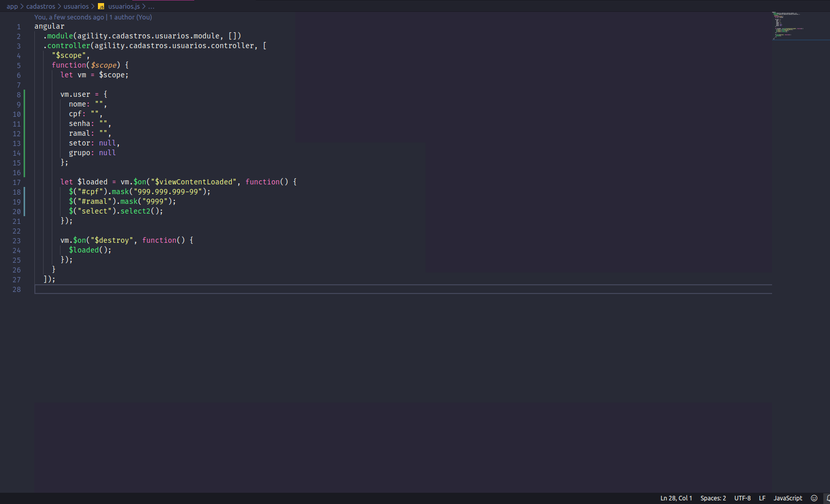Open go-to-line via "Ln 28, Col 1"
This screenshot has width=830, height=504.
pyautogui.click(x=676, y=498)
